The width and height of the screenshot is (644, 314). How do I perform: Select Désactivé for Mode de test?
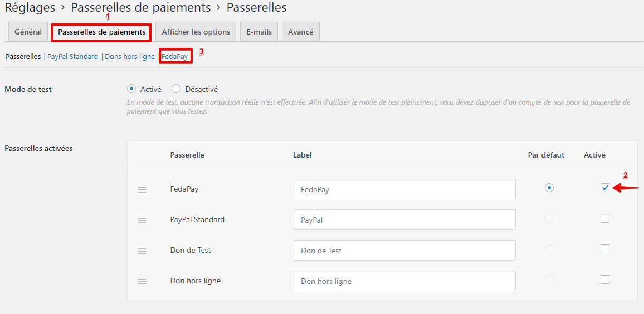pos(176,89)
